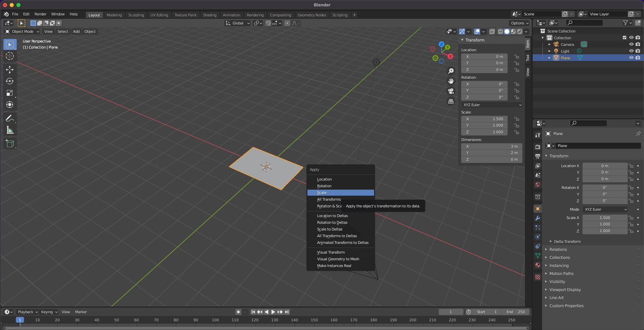Viewport: 644px width, 330px height.
Task: Toggle camera view icon in viewport
Action: pyautogui.click(x=451, y=91)
